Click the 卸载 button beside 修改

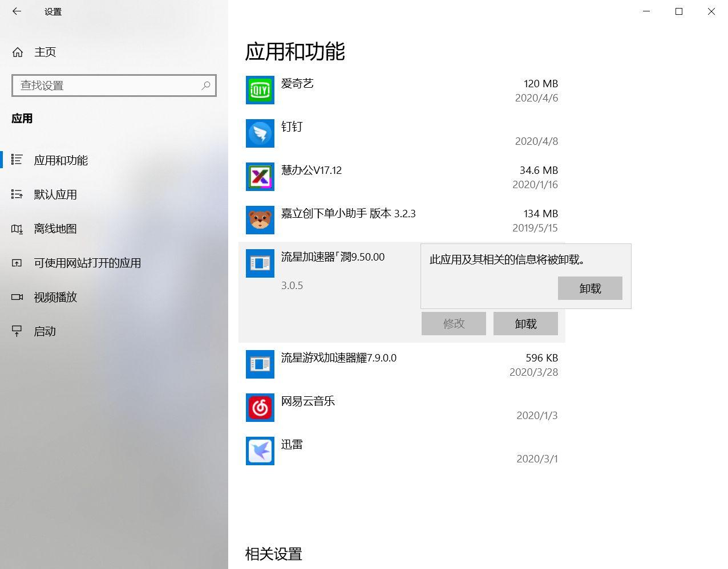tap(525, 324)
